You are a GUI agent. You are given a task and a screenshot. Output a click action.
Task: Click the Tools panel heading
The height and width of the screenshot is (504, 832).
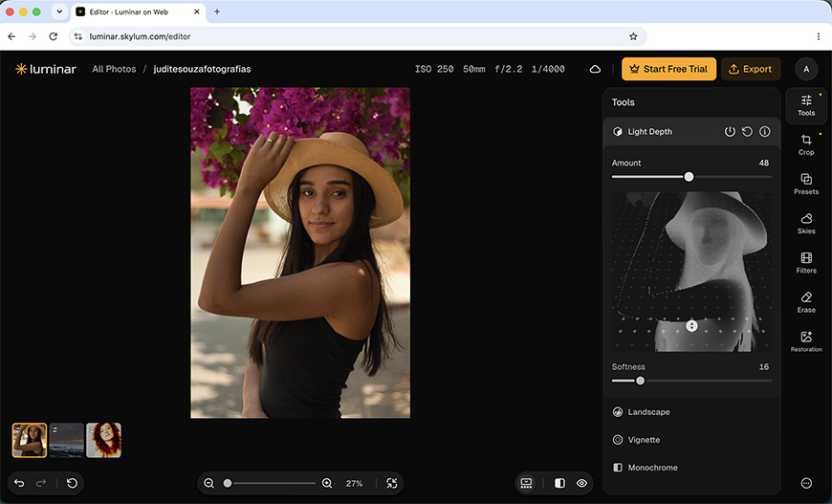coord(623,102)
